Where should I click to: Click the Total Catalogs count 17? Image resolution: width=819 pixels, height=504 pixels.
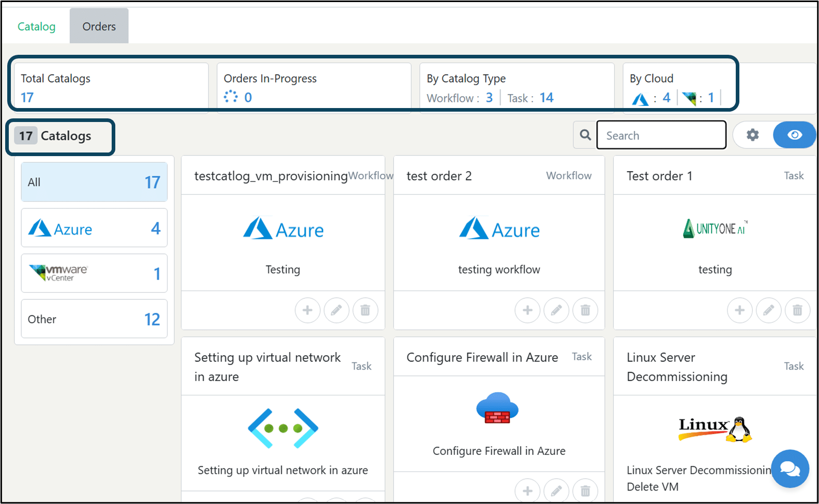(x=27, y=97)
